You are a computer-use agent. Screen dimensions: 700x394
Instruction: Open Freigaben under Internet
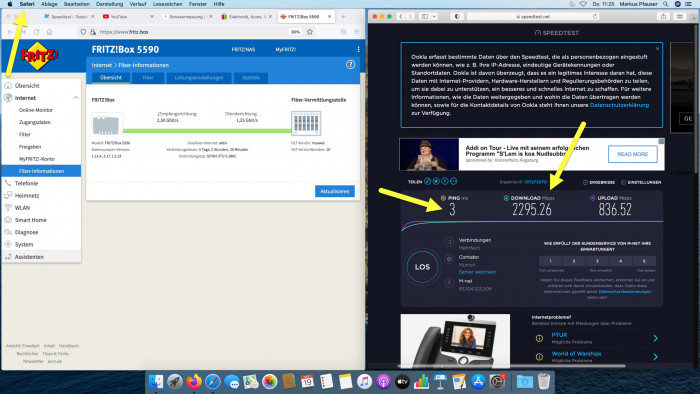pos(30,147)
